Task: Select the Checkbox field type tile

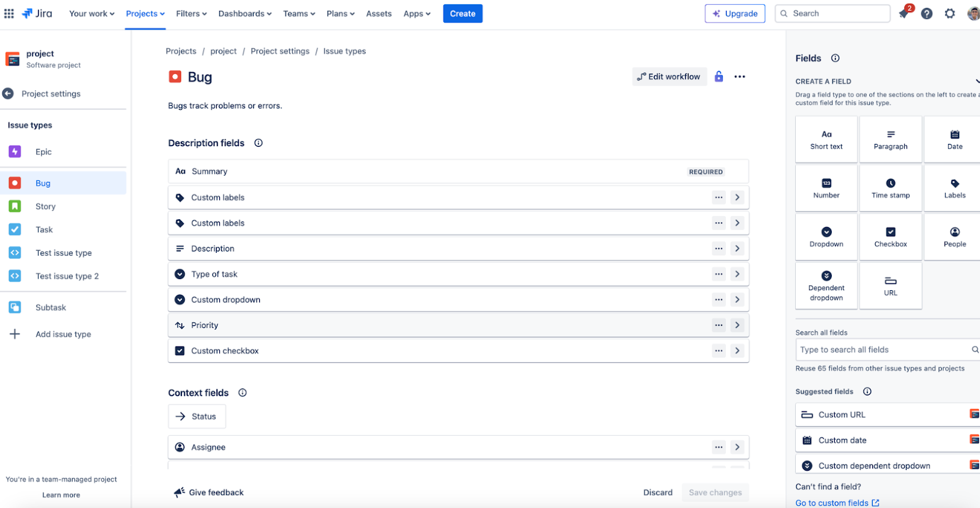Action: [x=890, y=237]
